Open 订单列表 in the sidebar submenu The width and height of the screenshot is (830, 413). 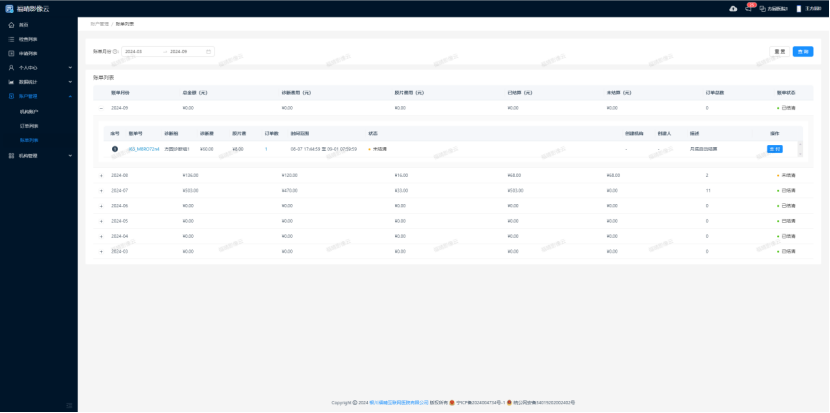tap(29, 126)
